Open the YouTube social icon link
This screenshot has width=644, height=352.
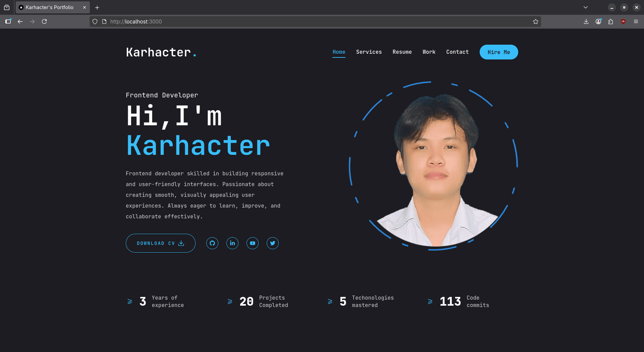click(x=253, y=243)
